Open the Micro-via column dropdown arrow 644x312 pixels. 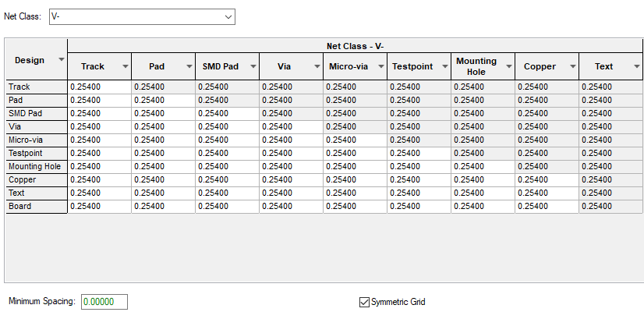380,67
